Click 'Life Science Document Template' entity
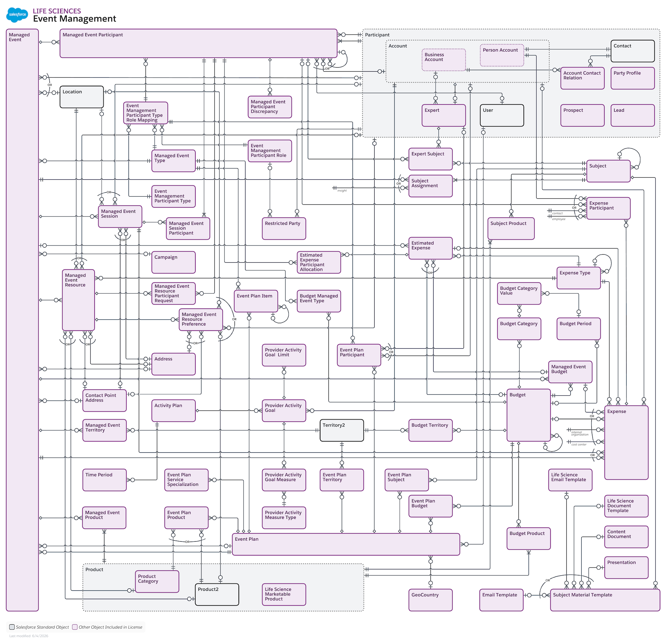The width and height of the screenshot is (669, 644). 626,506
